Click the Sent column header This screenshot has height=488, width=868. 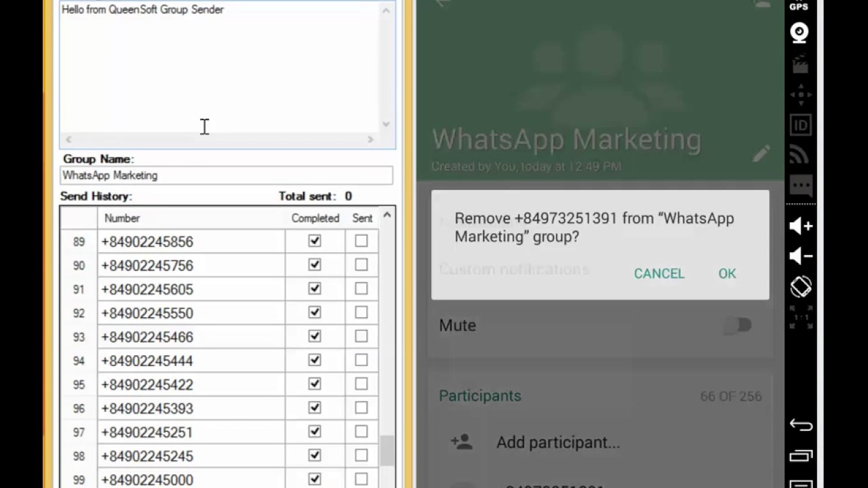[362, 218]
